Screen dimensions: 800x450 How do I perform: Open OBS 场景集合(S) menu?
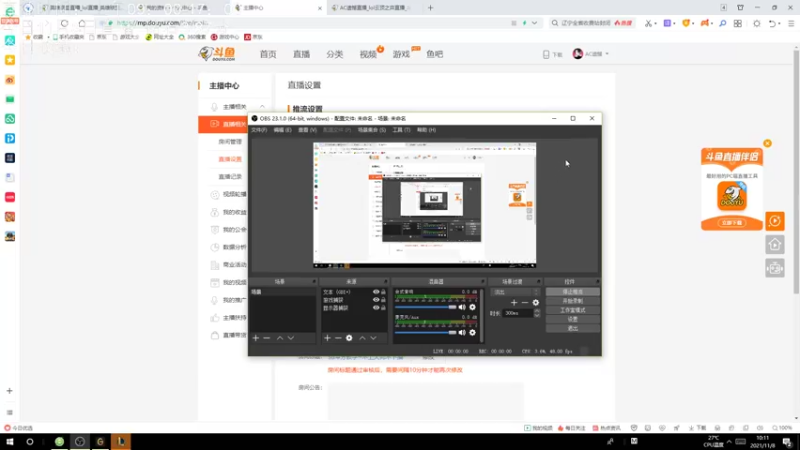coord(371,130)
